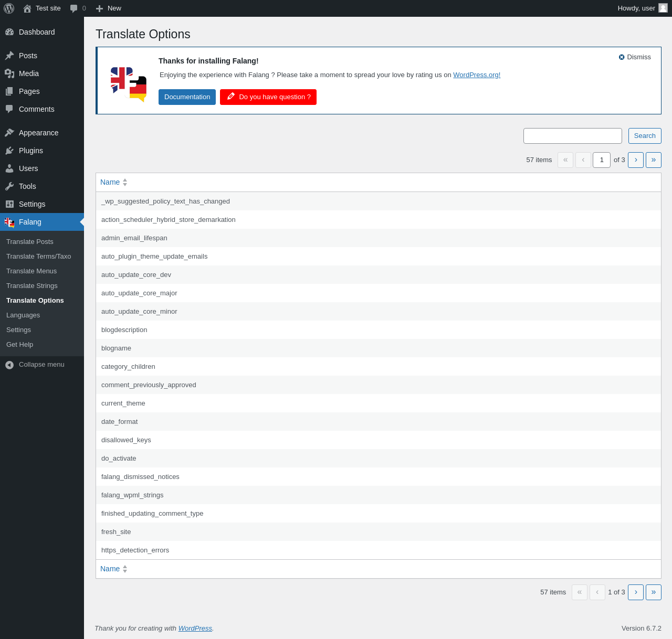Select the disallowed_keys option row

[379, 440]
